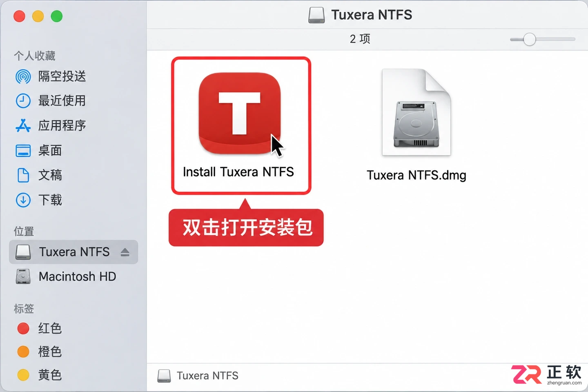588x392 pixels.
Task: Eject the Tuxera NTFS volume
Action: pos(125,252)
